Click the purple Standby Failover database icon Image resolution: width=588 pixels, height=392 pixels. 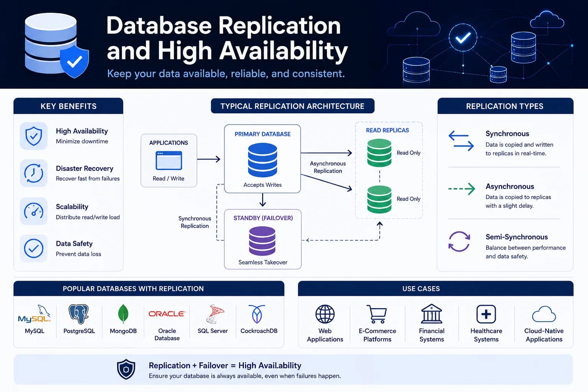(x=262, y=241)
